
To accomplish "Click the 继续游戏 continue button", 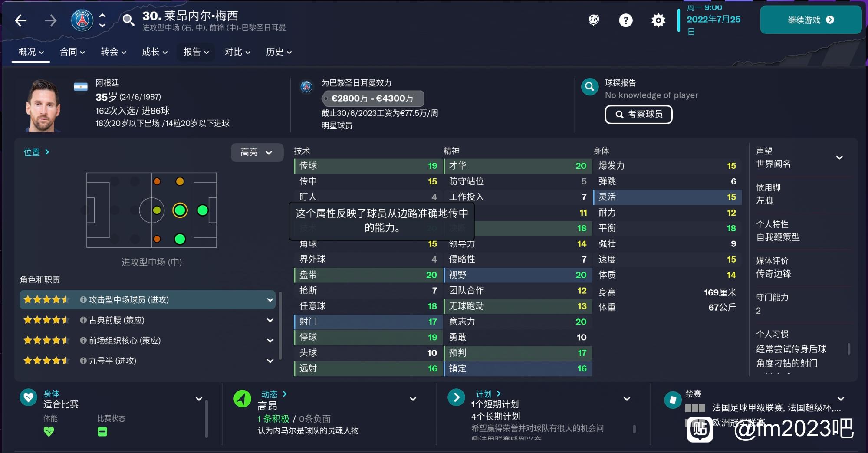I will (810, 20).
